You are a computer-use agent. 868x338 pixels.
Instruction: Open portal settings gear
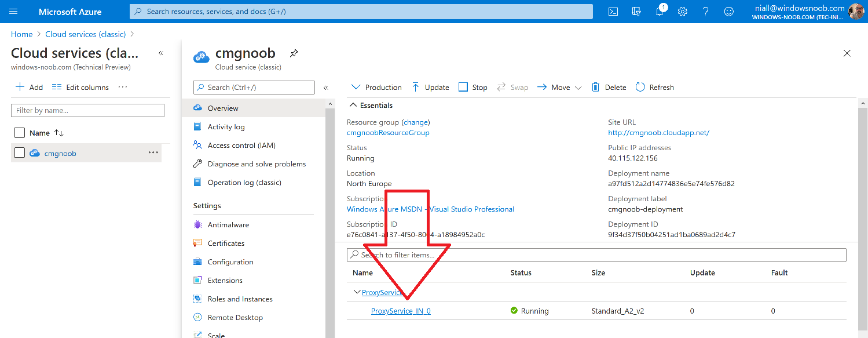click(x=683, y=12)
